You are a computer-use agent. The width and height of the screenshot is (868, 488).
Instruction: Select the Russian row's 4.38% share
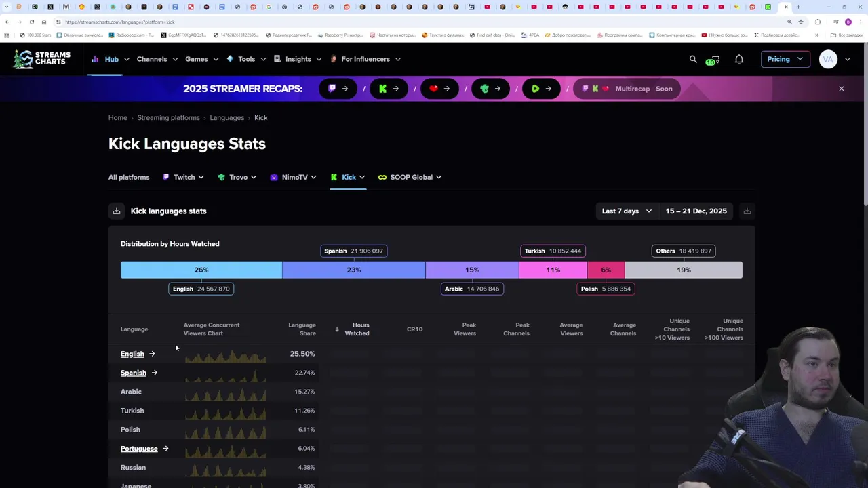pyautogui.click(x=306, y=468)
